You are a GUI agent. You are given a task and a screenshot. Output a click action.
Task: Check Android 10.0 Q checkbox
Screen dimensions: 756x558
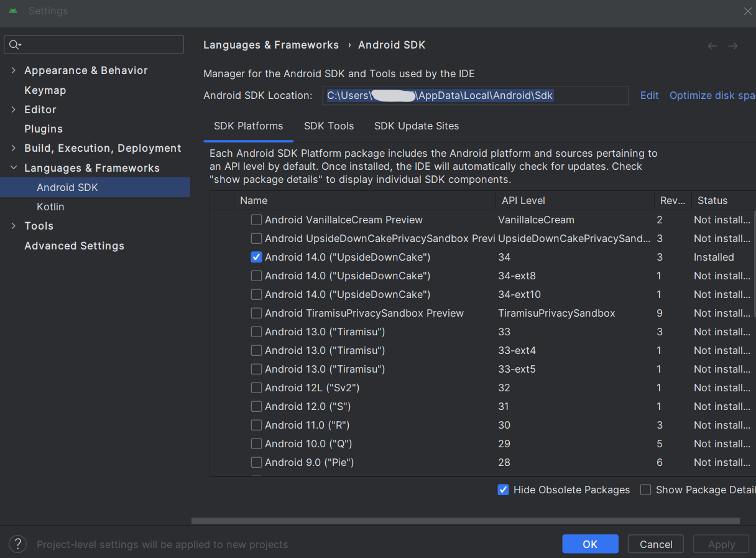tap(256, 444)
